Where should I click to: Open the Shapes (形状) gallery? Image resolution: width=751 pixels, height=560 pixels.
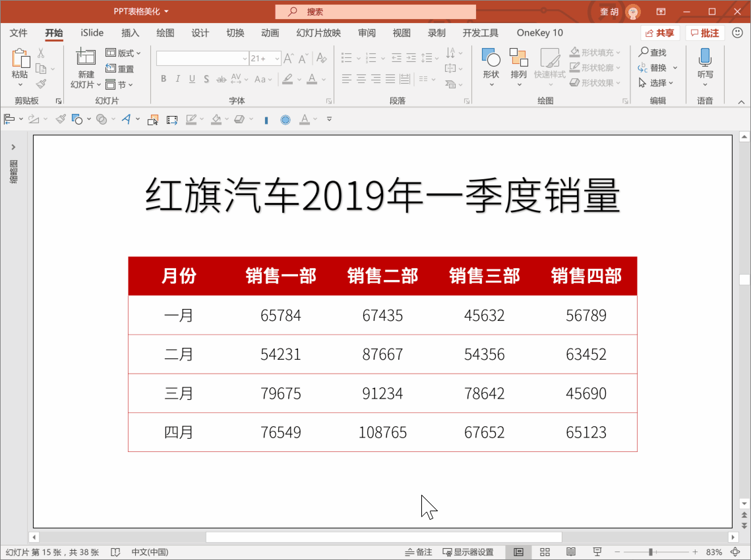tap(491, 67)
